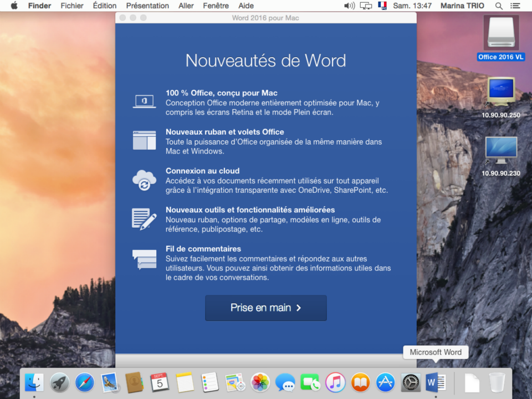Click Microsoft Word icon in Dock
Screen dimensions: 532x399
coord(436,382)
